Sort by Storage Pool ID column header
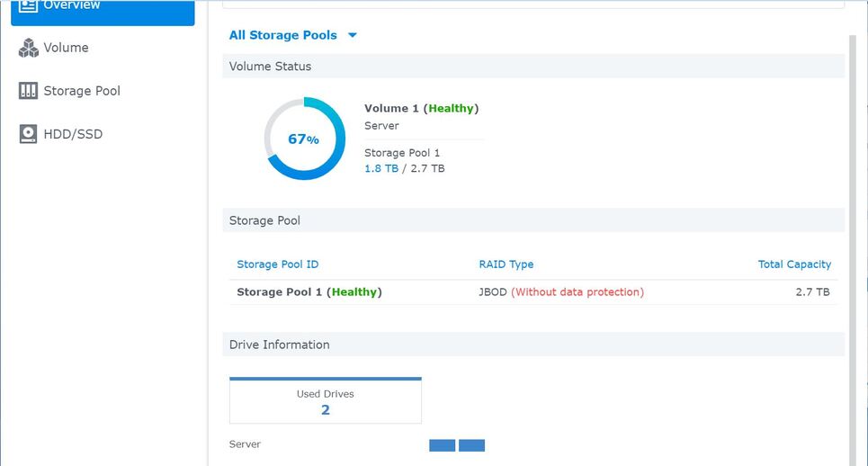 point(277,264)
